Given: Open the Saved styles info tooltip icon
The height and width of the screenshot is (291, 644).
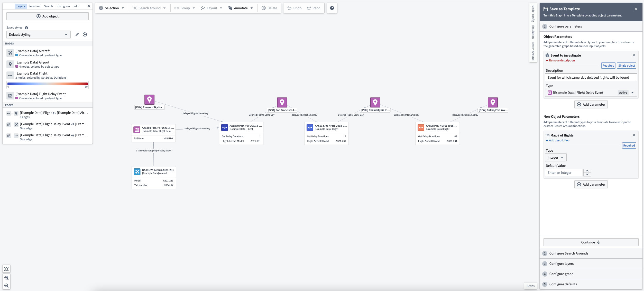Looking at the screenshot, I should [x=26, y=28].
